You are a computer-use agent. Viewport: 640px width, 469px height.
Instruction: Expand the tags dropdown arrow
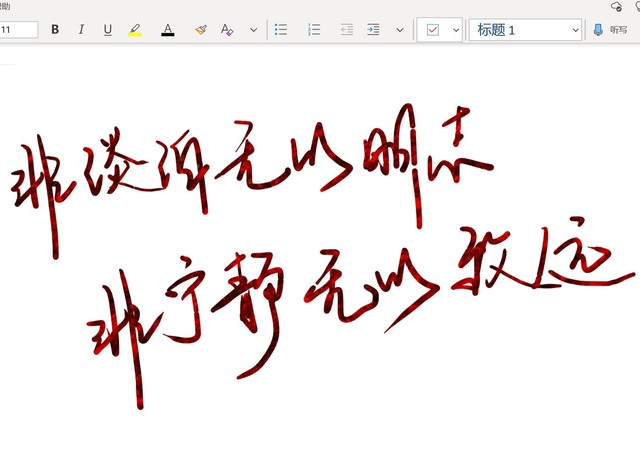[456, 30]
